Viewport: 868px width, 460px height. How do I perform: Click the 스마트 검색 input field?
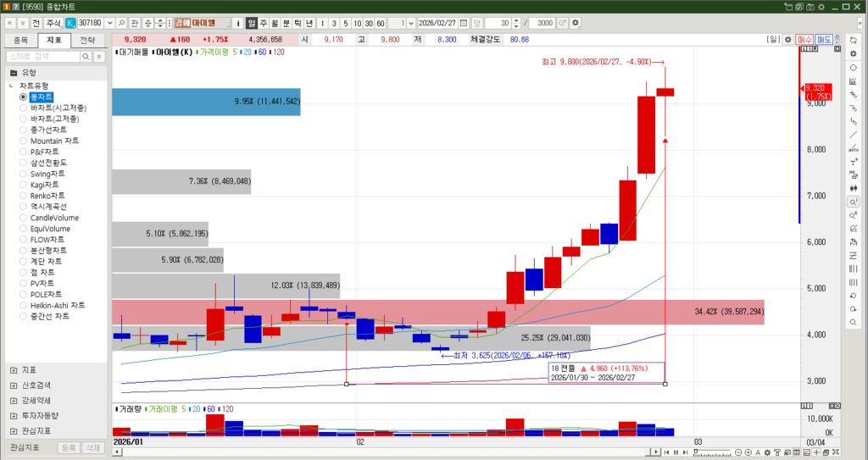[42, 56]
